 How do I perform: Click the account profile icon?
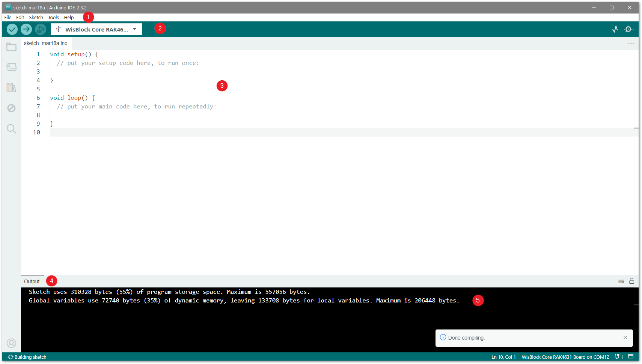pos(11,343)
